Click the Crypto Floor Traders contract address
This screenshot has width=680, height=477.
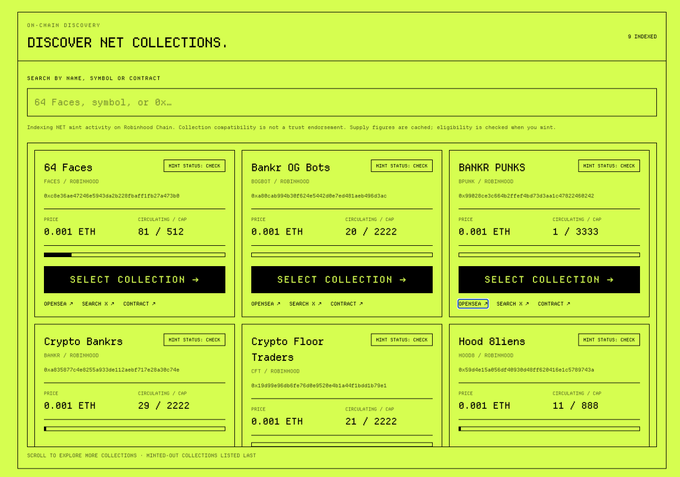(319, 386)
